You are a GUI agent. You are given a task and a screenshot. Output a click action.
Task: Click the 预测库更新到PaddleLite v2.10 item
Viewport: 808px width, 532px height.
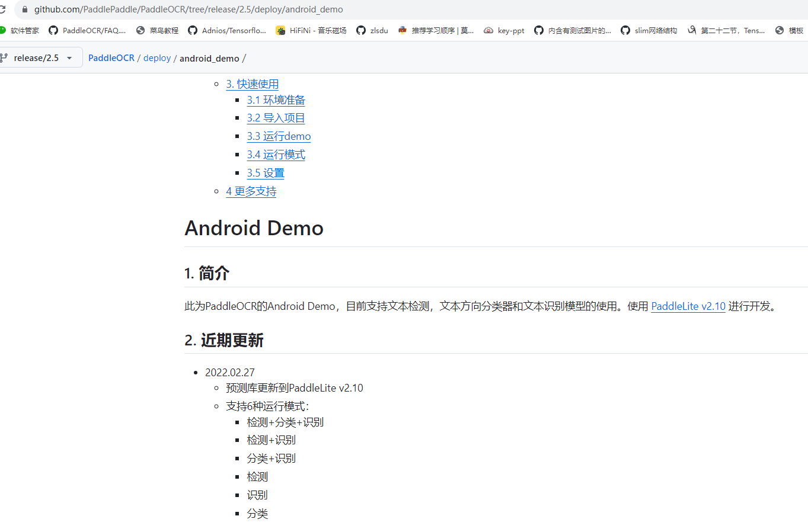click(x=295, y=388)
